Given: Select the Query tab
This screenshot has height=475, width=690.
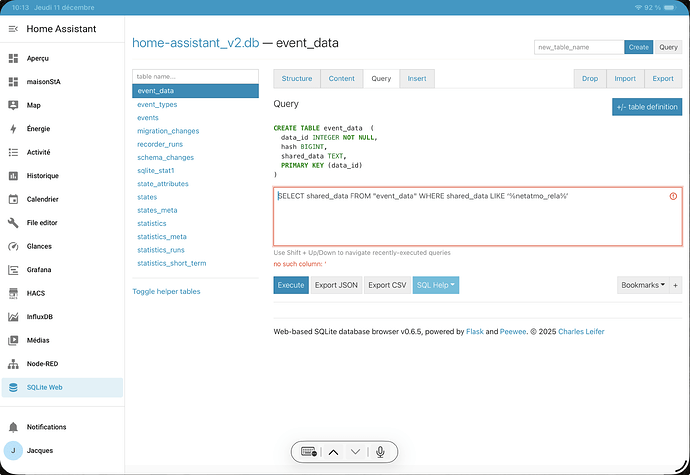Looking at the screenshot, I should coord(381,79).
